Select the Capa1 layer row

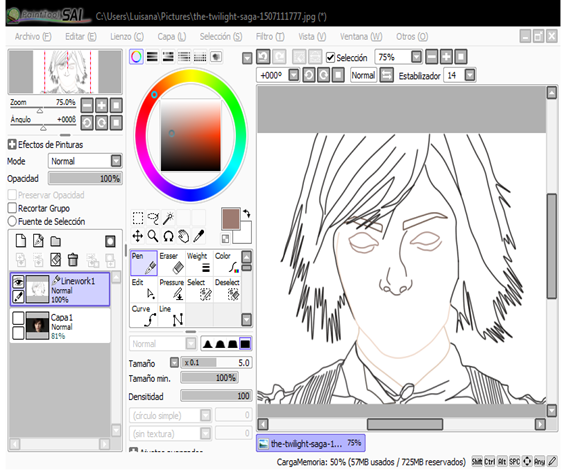click(60, 326)
